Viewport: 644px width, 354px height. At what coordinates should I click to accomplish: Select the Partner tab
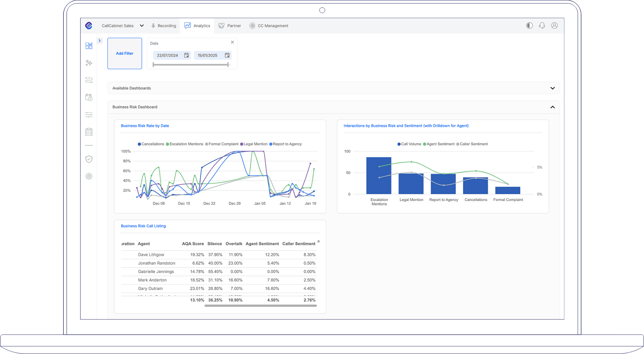click(229, 25)
